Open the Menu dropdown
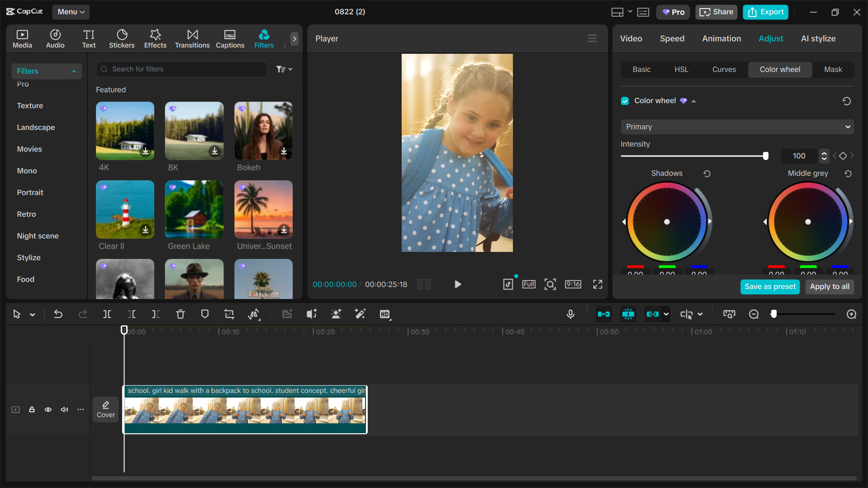The height and width of the screenshot is (488, 868). pos(71,12)
